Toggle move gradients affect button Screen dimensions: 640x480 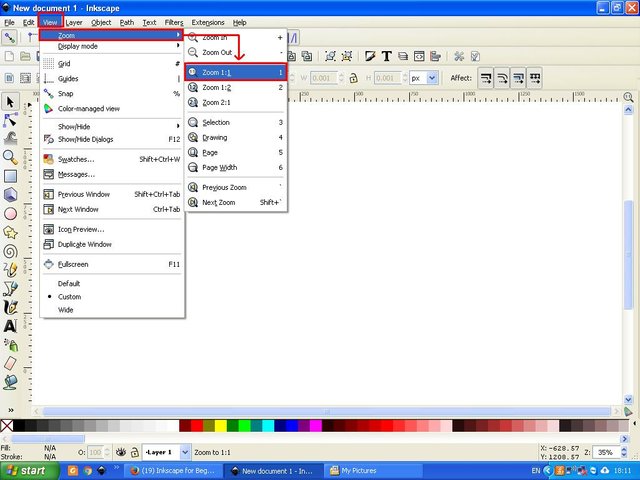click(x=518, y=78)
